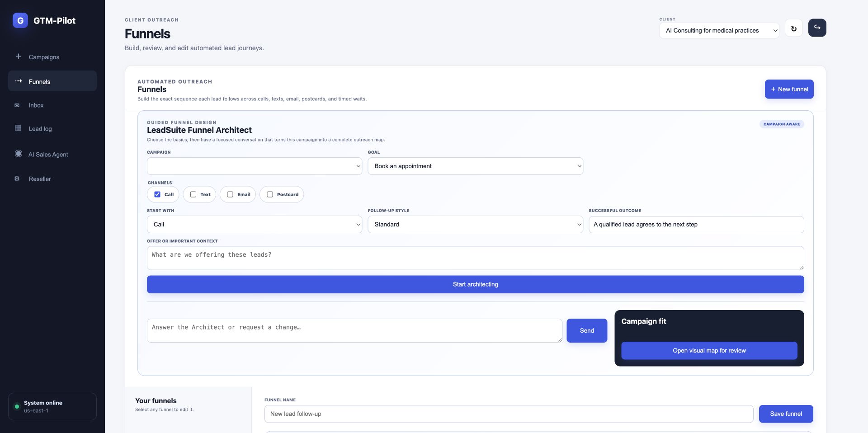
Task: Click the GTM-Pilot logo icon
Action: 20,20
